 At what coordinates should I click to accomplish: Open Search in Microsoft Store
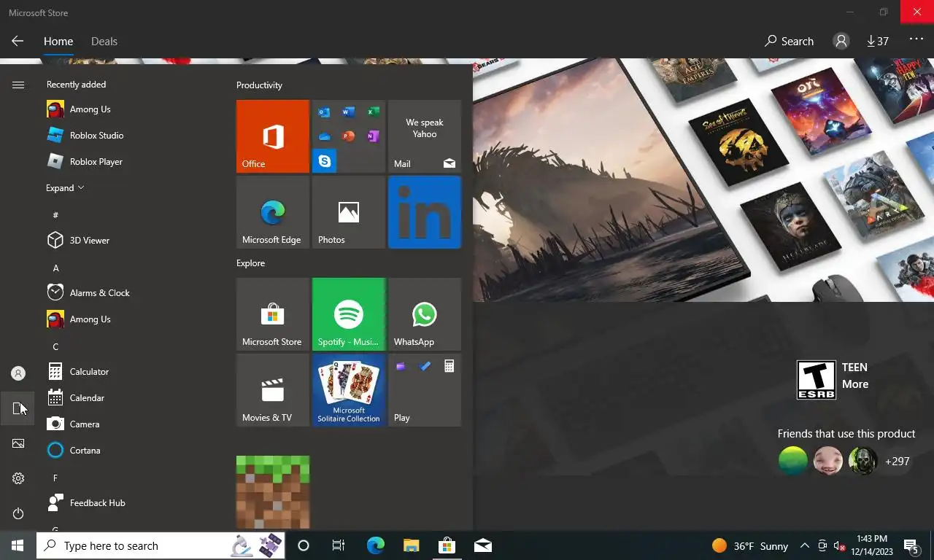pos(789,42)
